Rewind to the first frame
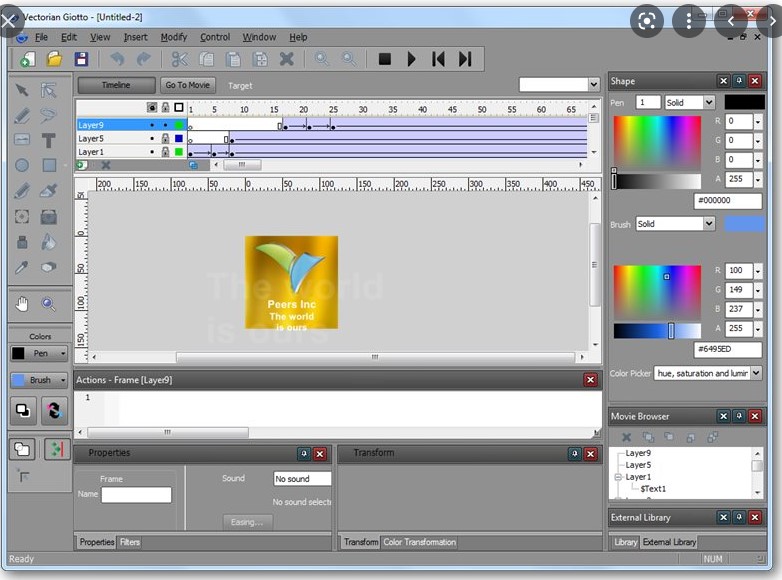 point(438,59)
